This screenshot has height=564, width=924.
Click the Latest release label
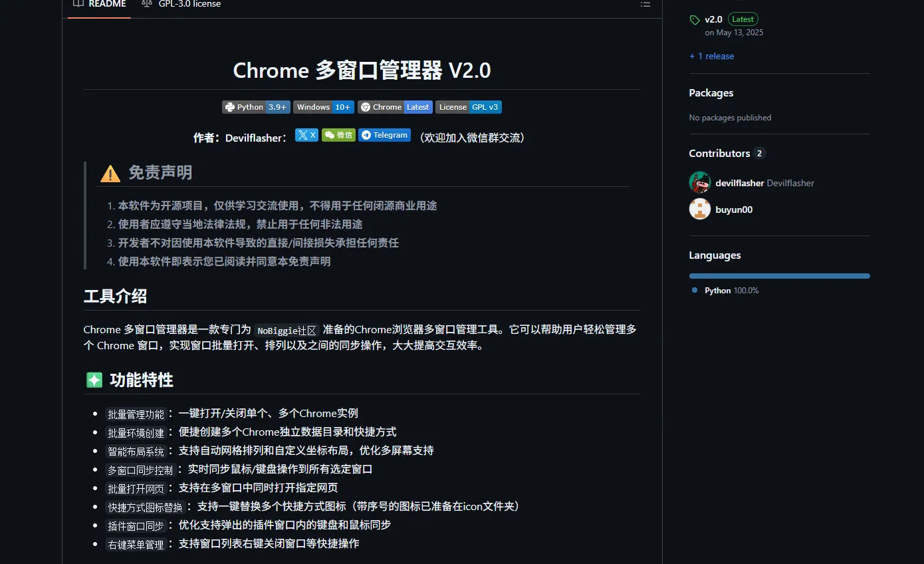point(743,19)
